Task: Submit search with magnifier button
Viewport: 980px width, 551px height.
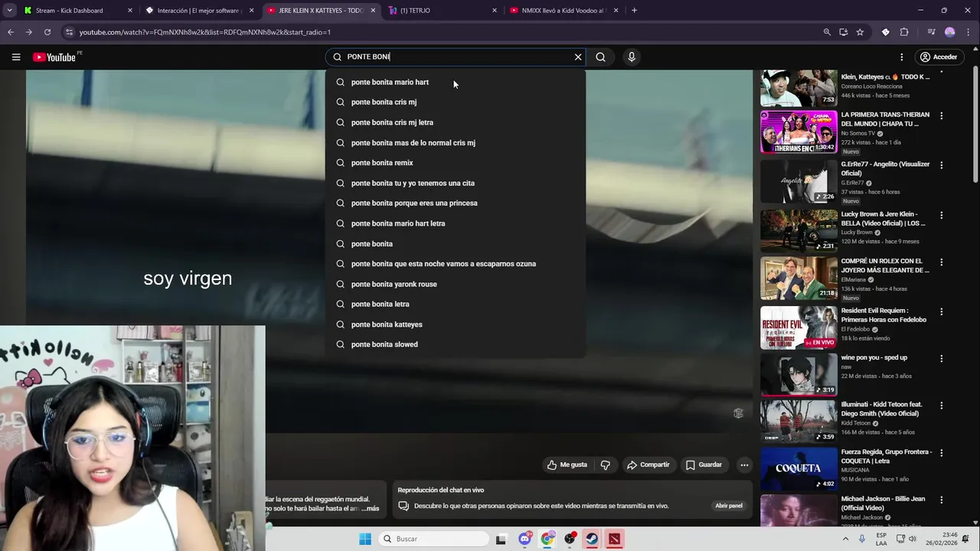Action: [601, 57]
